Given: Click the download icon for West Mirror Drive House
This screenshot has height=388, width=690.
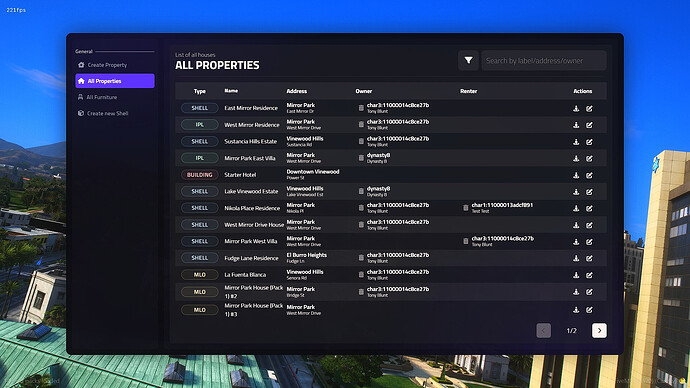Looking at the screenshot, I should pos(576,225).
